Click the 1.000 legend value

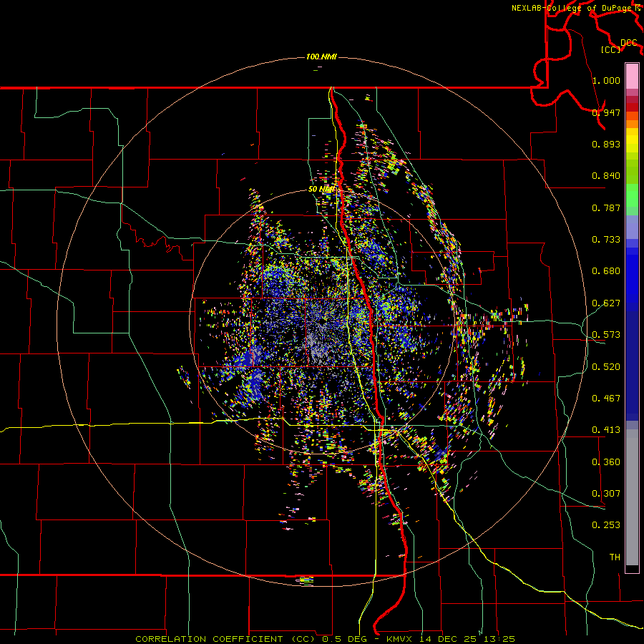[x=606, y=80]
